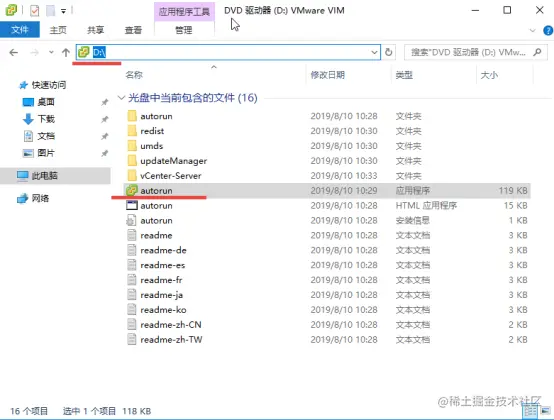Viewport: 554px width, 420px height.
Task: Click the 安装信息 type cell
Action: click(x=413, y=220)
